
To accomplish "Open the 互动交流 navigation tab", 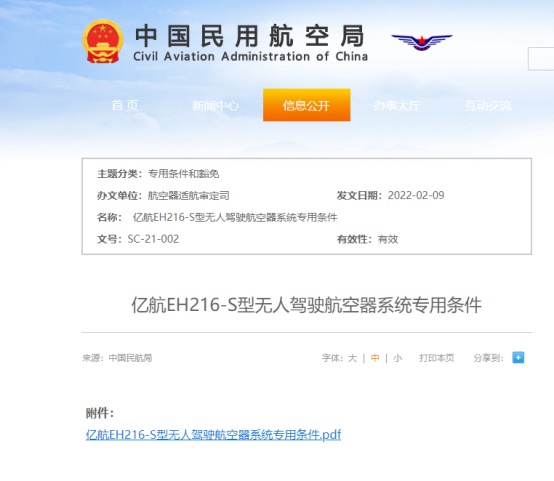I will click(488, 105).
